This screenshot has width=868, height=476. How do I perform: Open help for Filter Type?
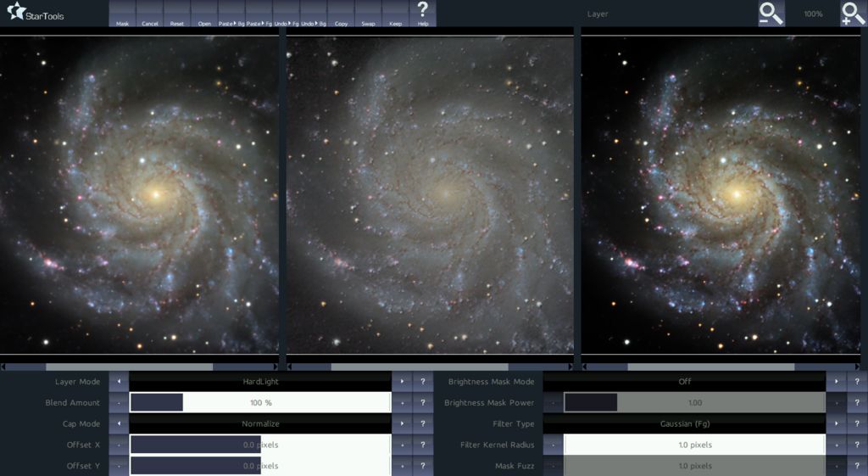(857, 423)
